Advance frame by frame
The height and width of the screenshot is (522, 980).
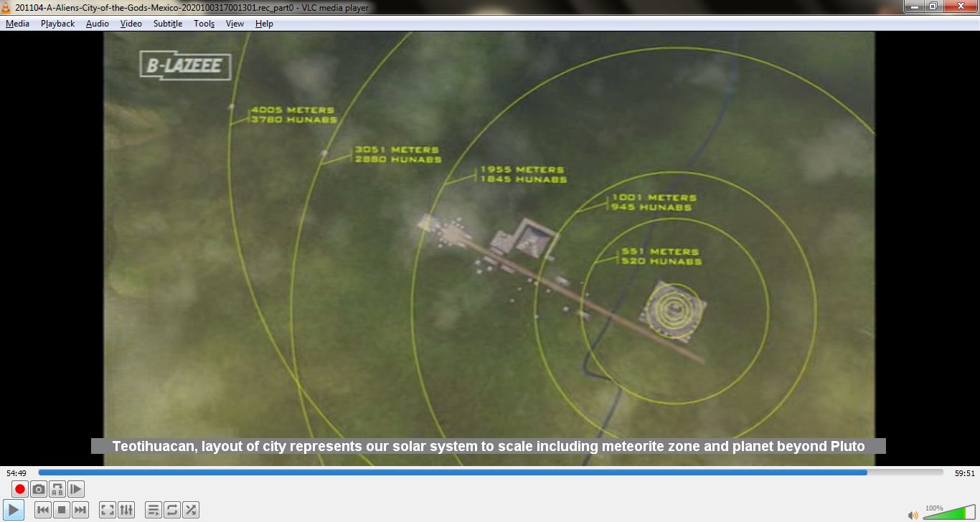click(76, 489)
